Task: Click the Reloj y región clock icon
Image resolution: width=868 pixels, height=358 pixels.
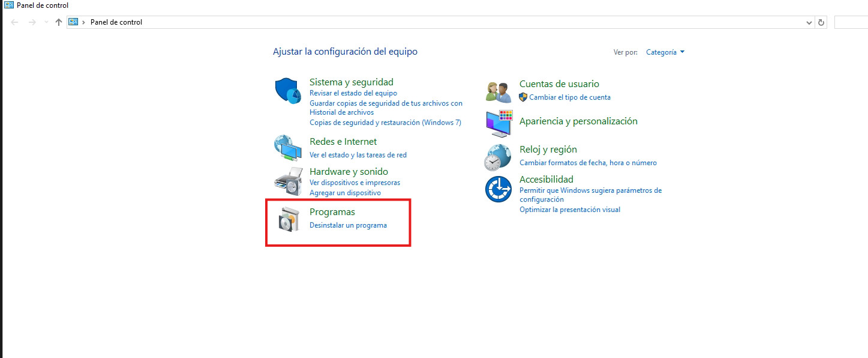Action: coord(498,157)
